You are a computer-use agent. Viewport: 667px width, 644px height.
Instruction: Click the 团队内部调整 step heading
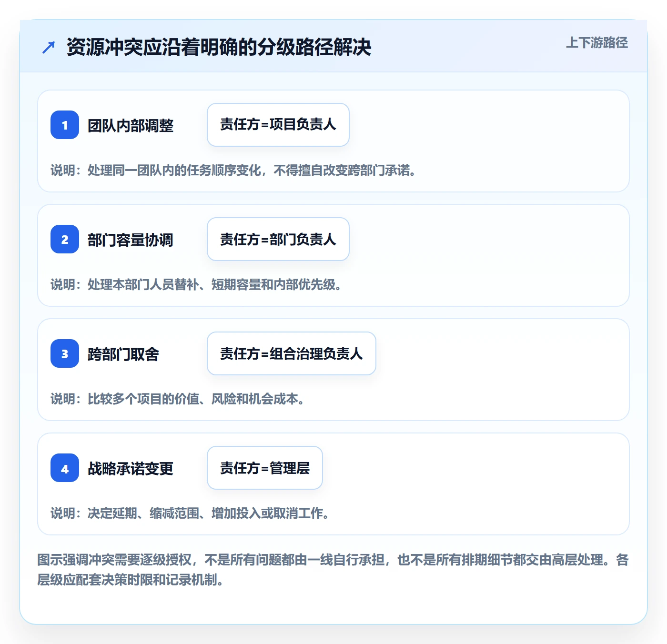click(x=131, y=126)
